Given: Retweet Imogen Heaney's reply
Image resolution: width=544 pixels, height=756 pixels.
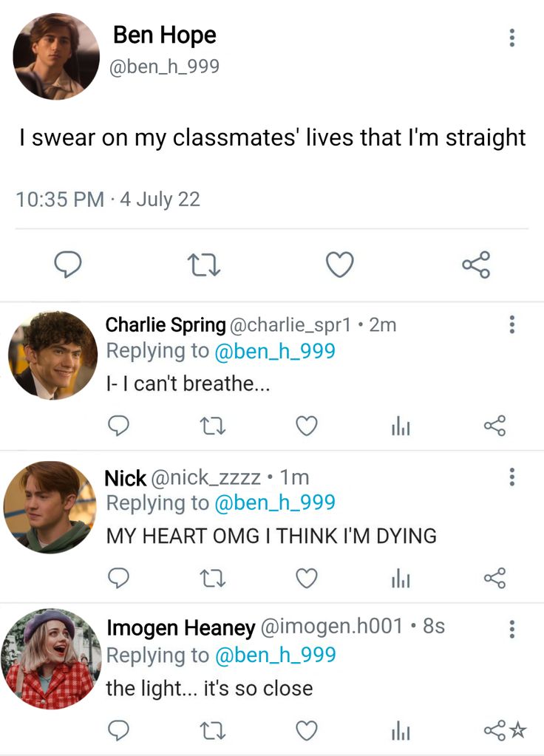Looking at the screenshot, I should (x=211, y=731).
